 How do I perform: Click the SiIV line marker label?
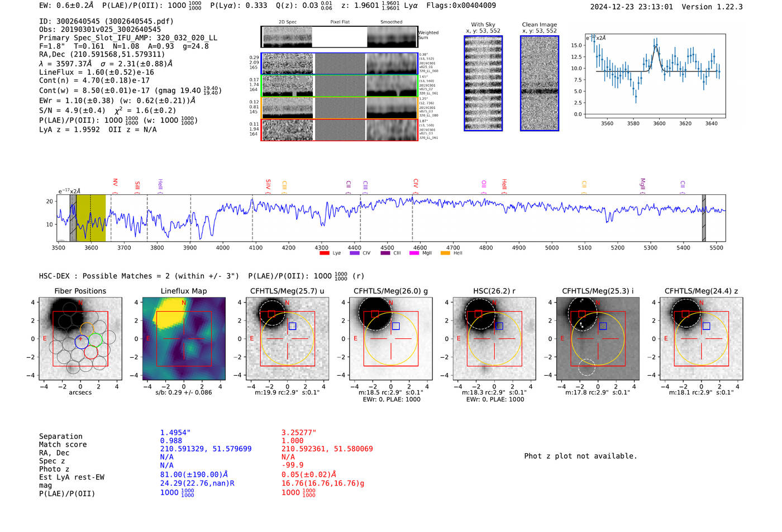pos(268,184)
